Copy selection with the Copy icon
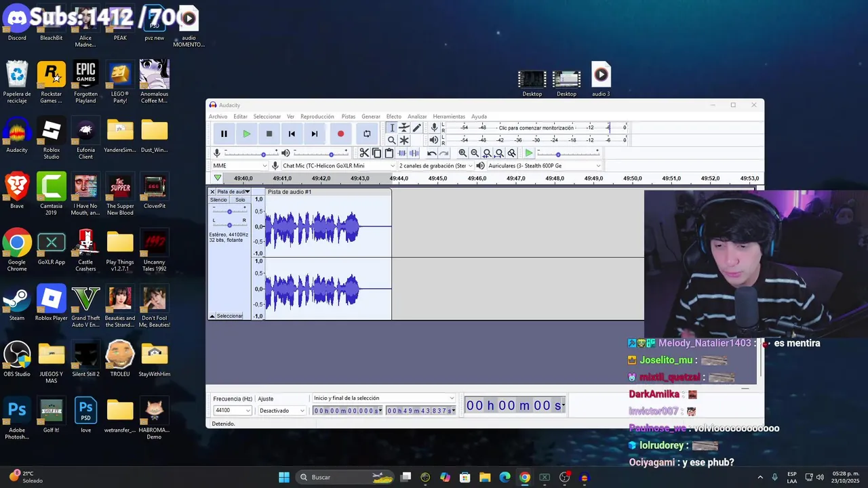Image resolution: width=868 pixels, height=488 pixels. (x=377, y=153)
